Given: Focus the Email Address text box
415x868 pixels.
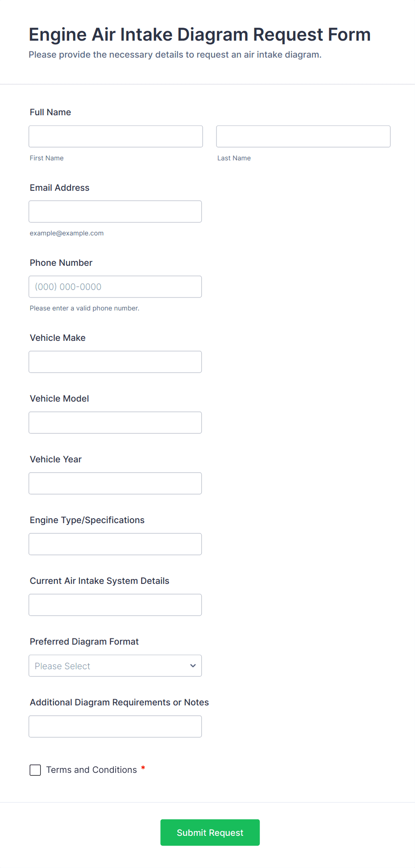Looking at the screenshot, I should (115, 211).
